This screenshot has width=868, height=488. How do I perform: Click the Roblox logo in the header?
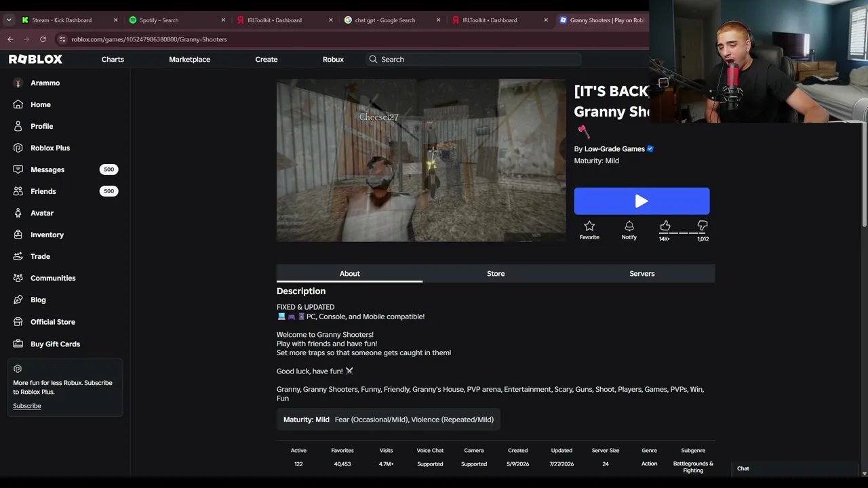[x=35, y=60]
